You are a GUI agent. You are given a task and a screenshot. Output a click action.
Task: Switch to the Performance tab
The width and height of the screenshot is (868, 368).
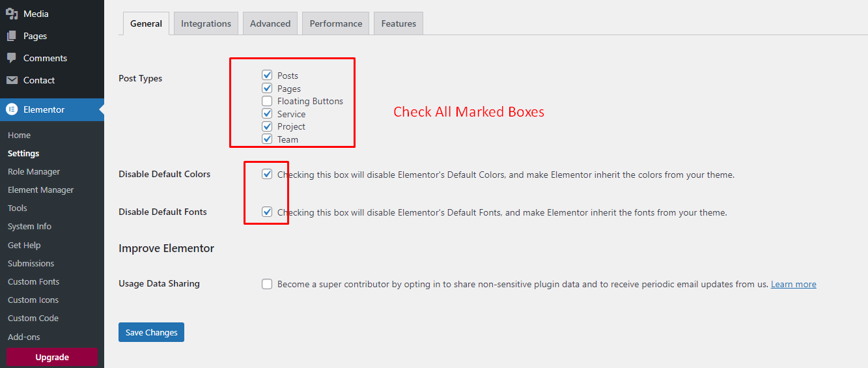click(336, 23)
